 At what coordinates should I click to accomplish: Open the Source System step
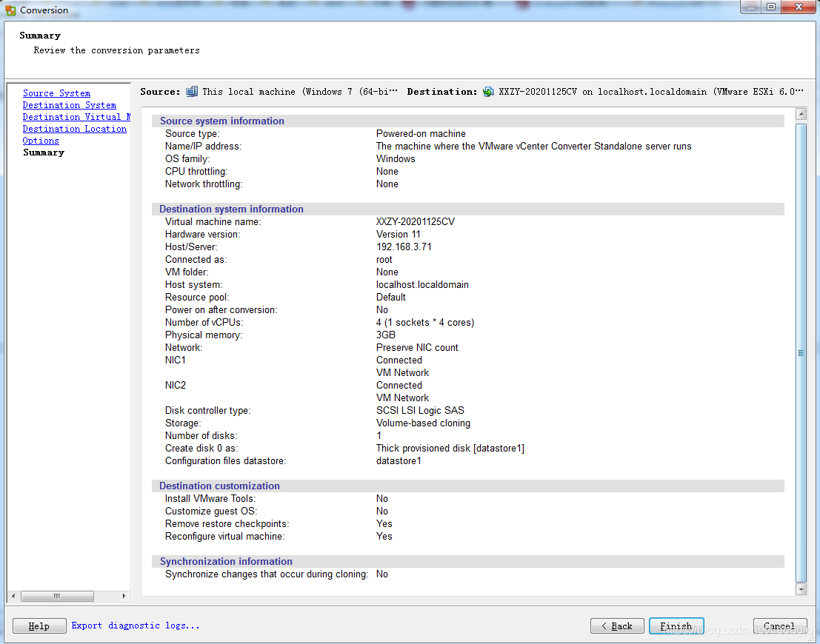click(x=56, y=93)
